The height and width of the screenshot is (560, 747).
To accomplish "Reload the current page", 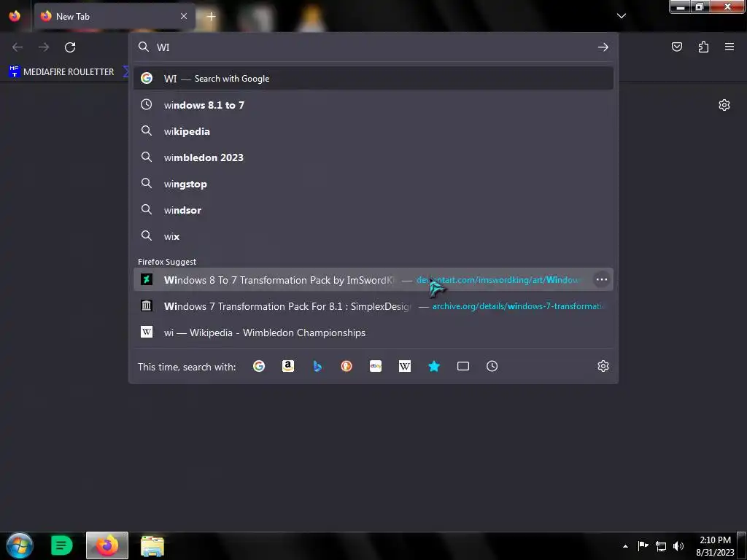I will click(x=70, y=47).
